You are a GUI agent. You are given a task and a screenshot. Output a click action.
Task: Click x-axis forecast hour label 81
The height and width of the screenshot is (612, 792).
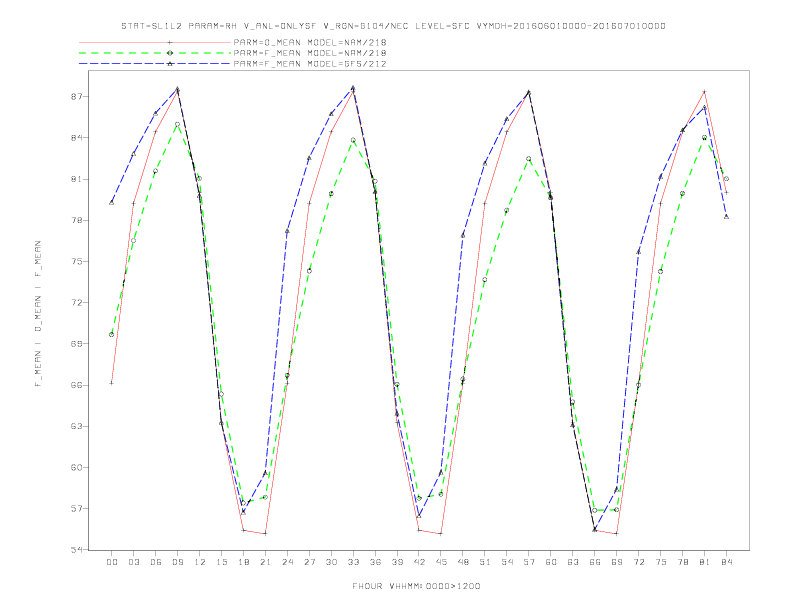(x=705, y=562)
